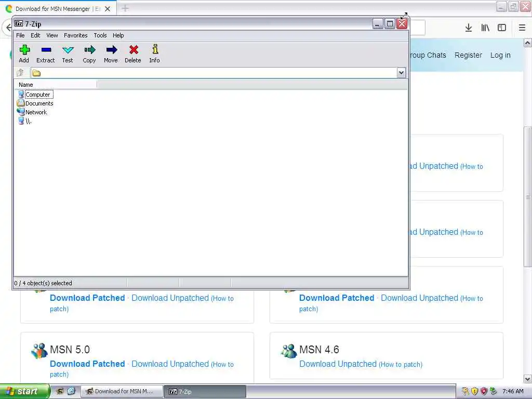Click the 7-Zip taskbar button
Image resolution: width=532 pixels, height=399 pixels.
(205, 392)
